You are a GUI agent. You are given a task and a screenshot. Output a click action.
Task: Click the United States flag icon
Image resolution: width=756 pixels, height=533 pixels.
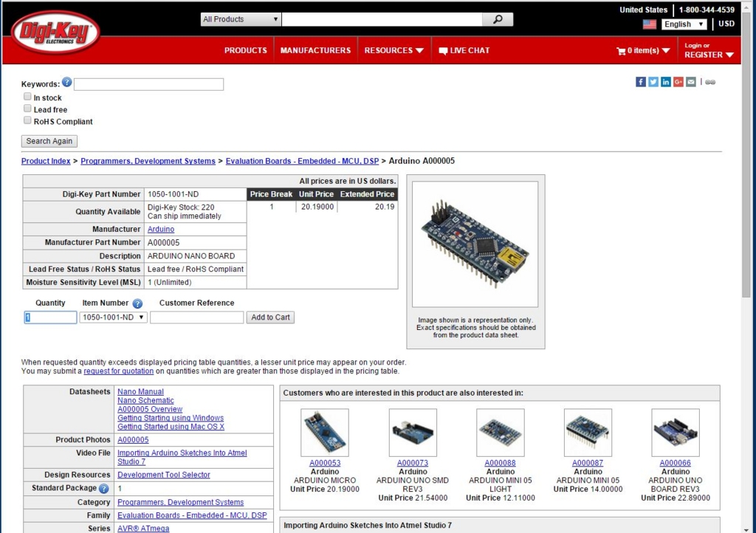click(x=650, y=24)
